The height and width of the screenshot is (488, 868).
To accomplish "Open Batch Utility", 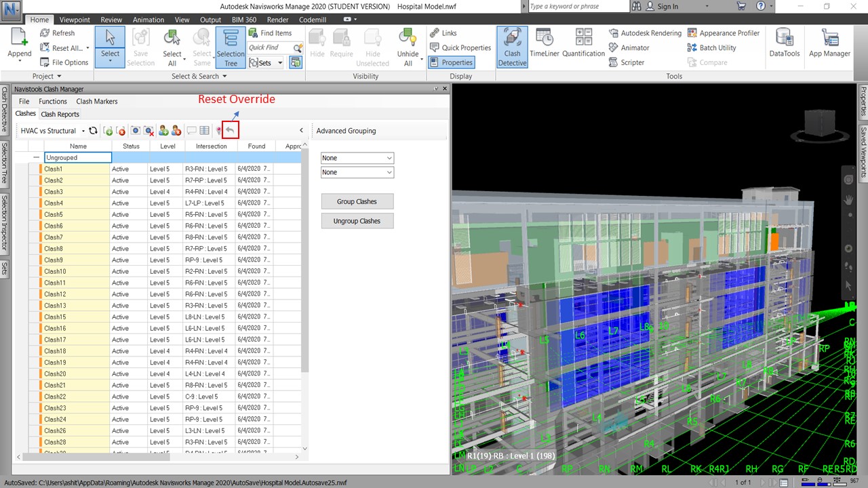I will 711,47.
